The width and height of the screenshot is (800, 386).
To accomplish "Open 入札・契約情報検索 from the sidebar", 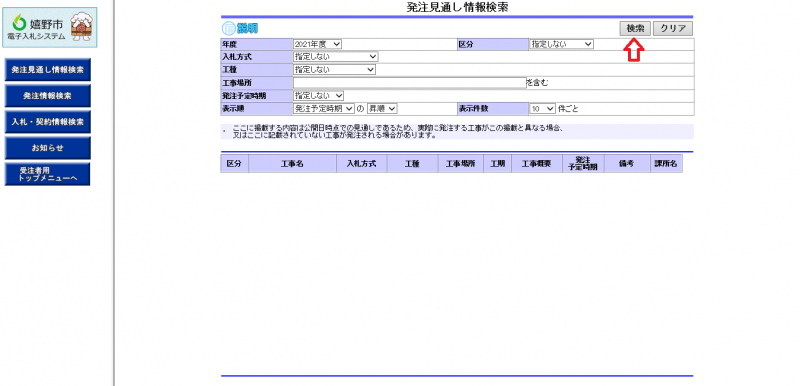I will click(47, 122).
